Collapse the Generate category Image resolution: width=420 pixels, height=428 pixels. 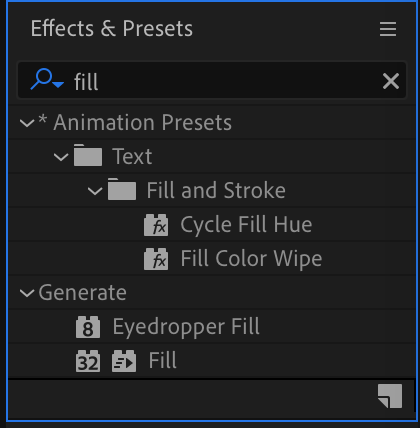(27, 293)
